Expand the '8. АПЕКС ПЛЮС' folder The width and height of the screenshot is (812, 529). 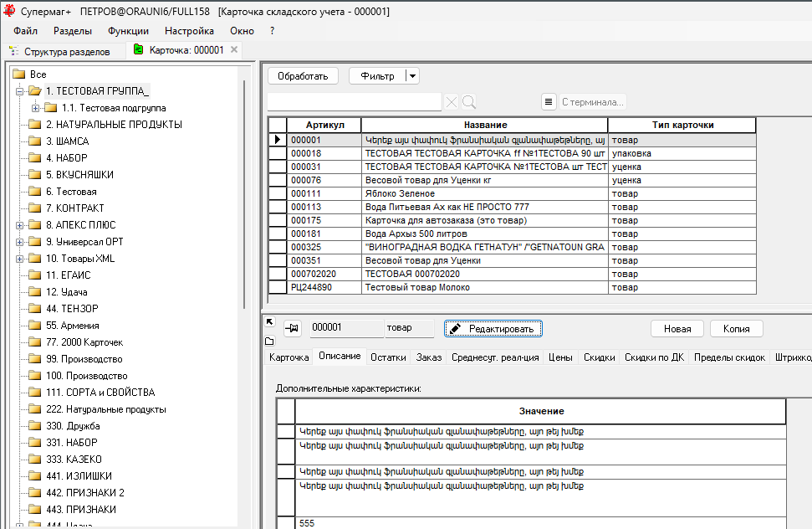pos(19,225)
